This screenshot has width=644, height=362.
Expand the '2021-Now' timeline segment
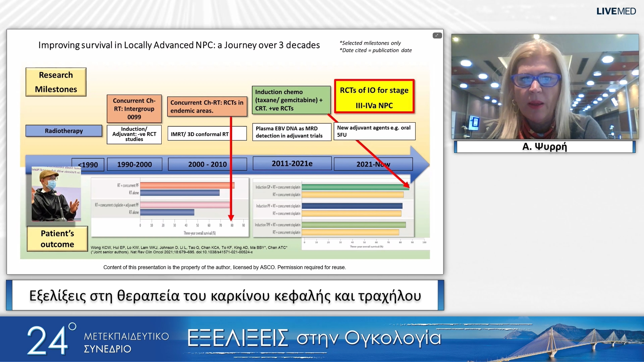[373, 164]
